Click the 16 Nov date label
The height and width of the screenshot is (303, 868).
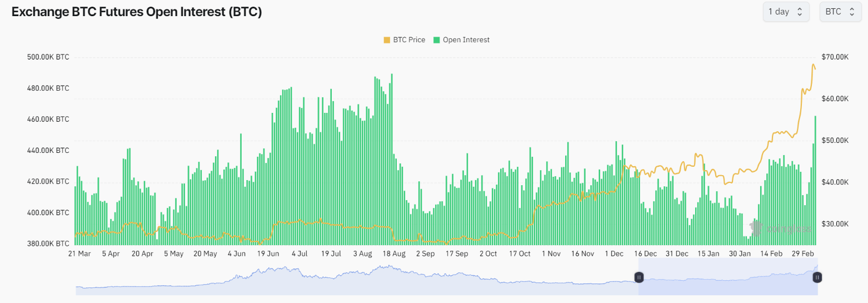(583, 254)
